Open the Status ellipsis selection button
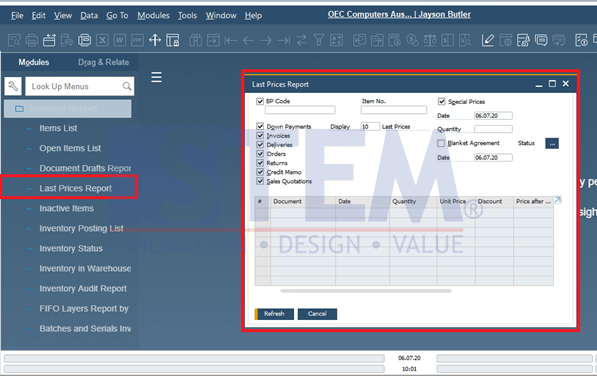Image resolution: width=597 pixels, height=376 pixels. pyautogui.click(x=552, y=143)
